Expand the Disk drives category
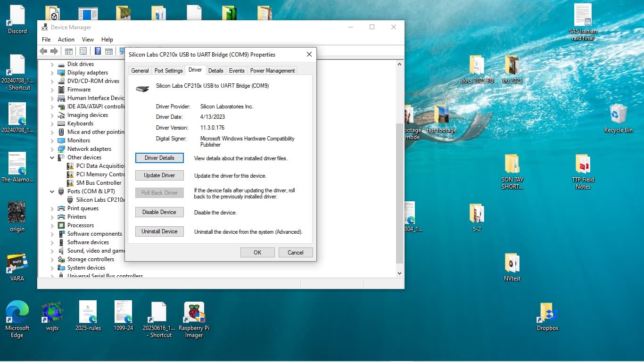The image size is (644, 362). (x=52, y=64)
